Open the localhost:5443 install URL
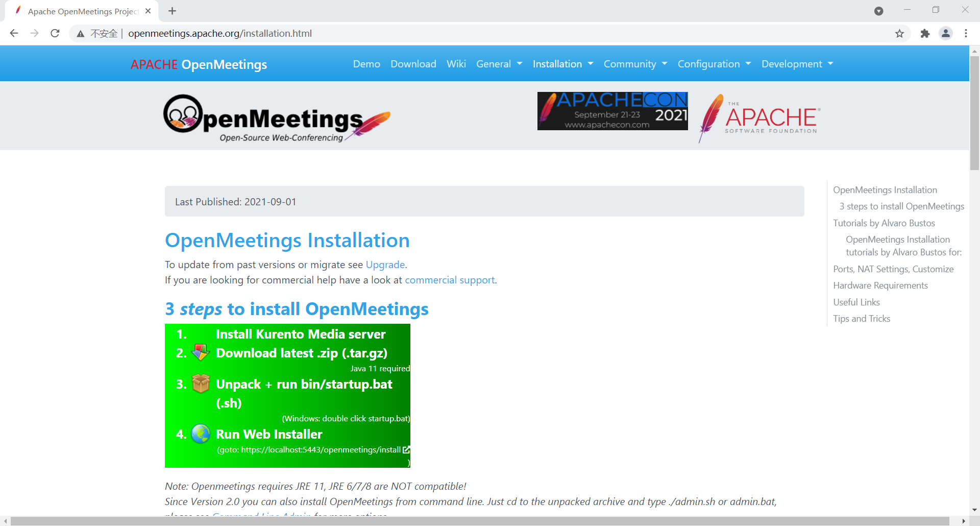980x526 pixels. click(321, 449)
